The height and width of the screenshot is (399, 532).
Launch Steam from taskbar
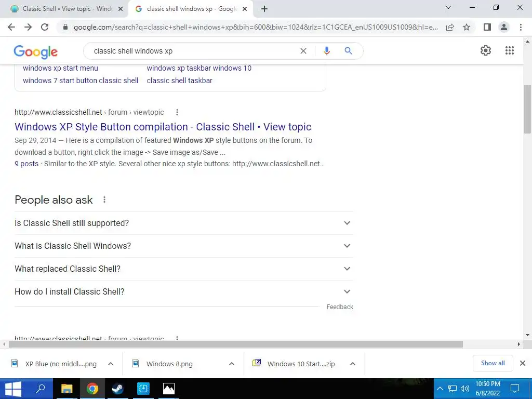tap(118, 389)
